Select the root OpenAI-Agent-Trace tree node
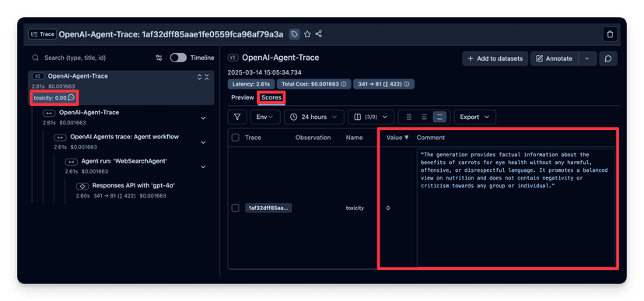The width and height of the screenshot is (644, 301). pos(121,87)
